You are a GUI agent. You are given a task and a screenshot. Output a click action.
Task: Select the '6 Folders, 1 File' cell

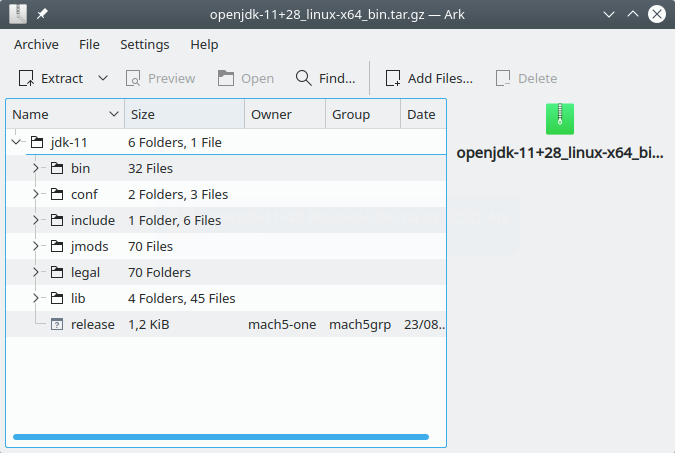(175, 143)
